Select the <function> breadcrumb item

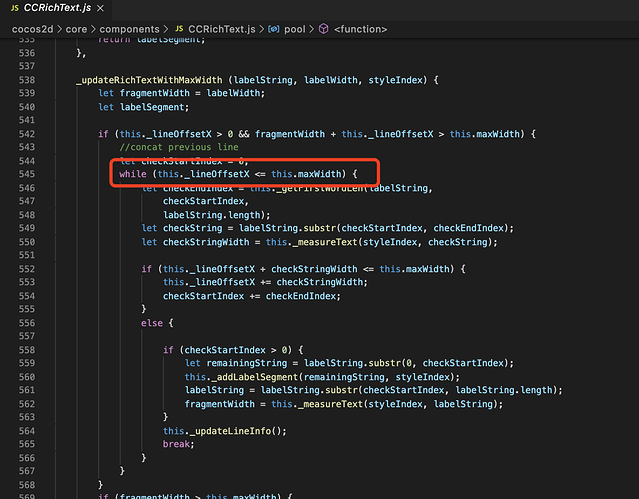[360, 29]
